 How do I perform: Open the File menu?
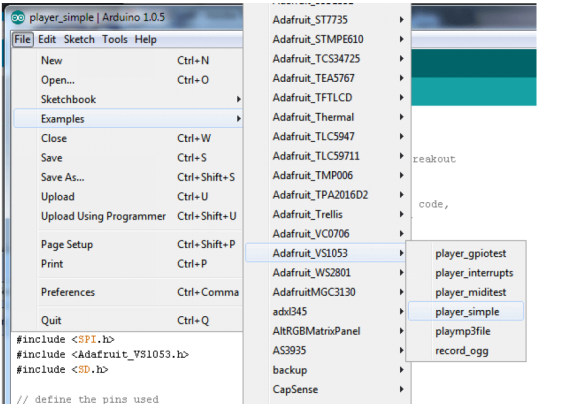pos(22,39)
